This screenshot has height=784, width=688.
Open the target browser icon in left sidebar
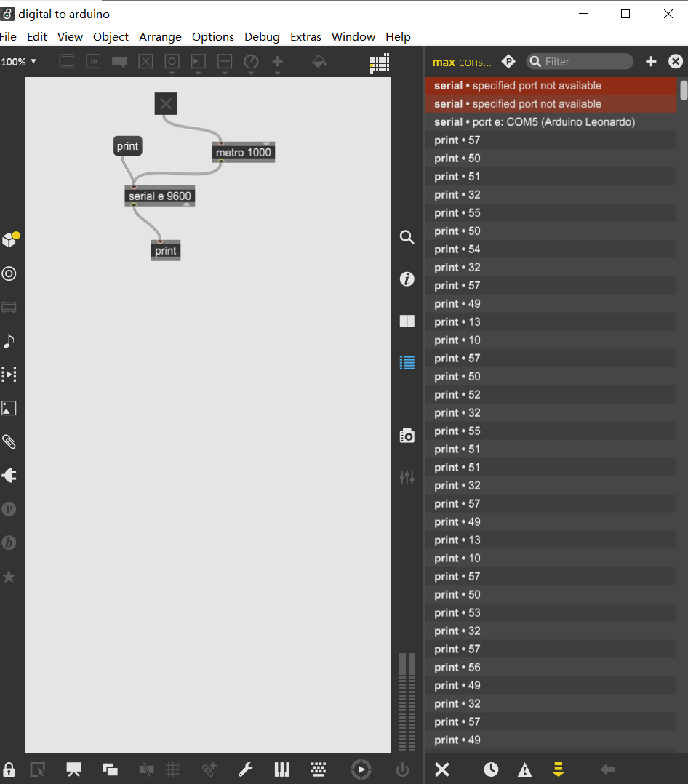[x=9, y=273]
